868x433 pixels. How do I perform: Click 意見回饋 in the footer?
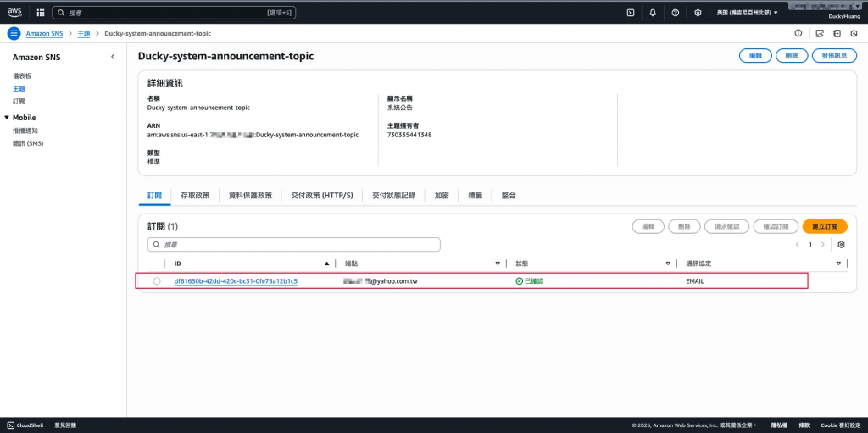coord(65,425)
